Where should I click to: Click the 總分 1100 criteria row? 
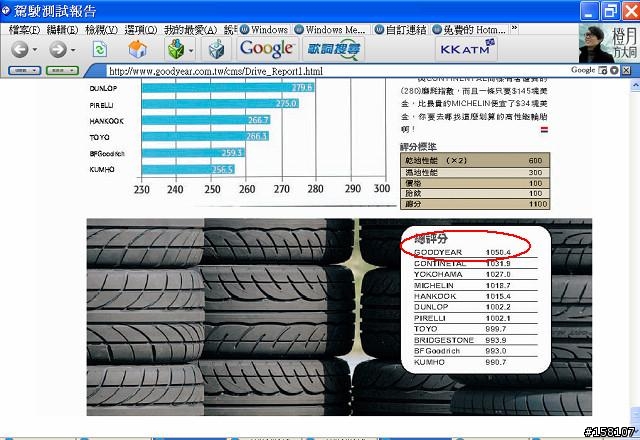475,204
